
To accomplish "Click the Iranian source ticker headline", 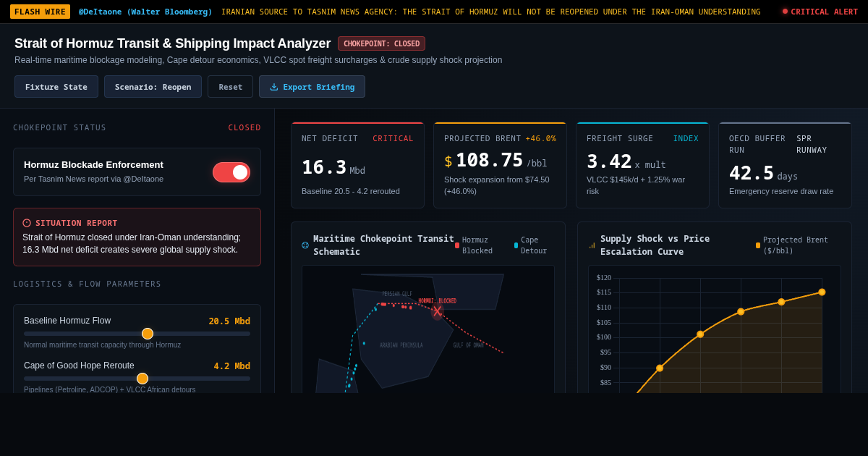I will 490,12.
